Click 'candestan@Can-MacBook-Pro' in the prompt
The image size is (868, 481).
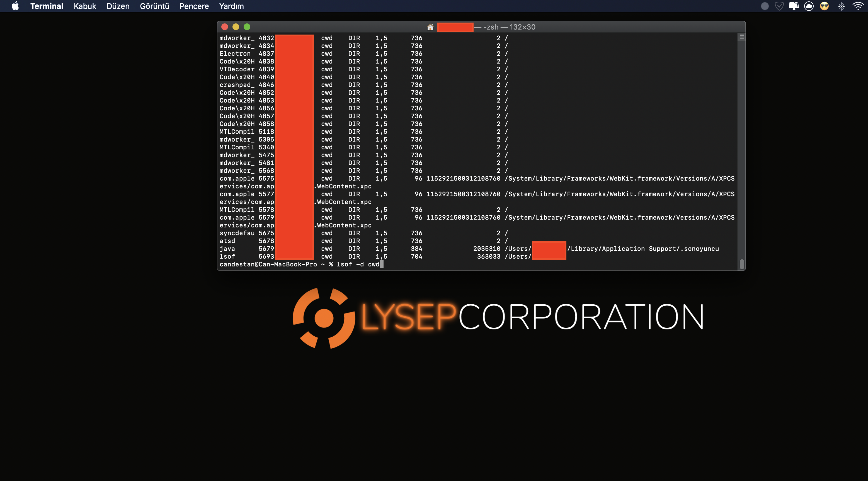pos(268,264)
